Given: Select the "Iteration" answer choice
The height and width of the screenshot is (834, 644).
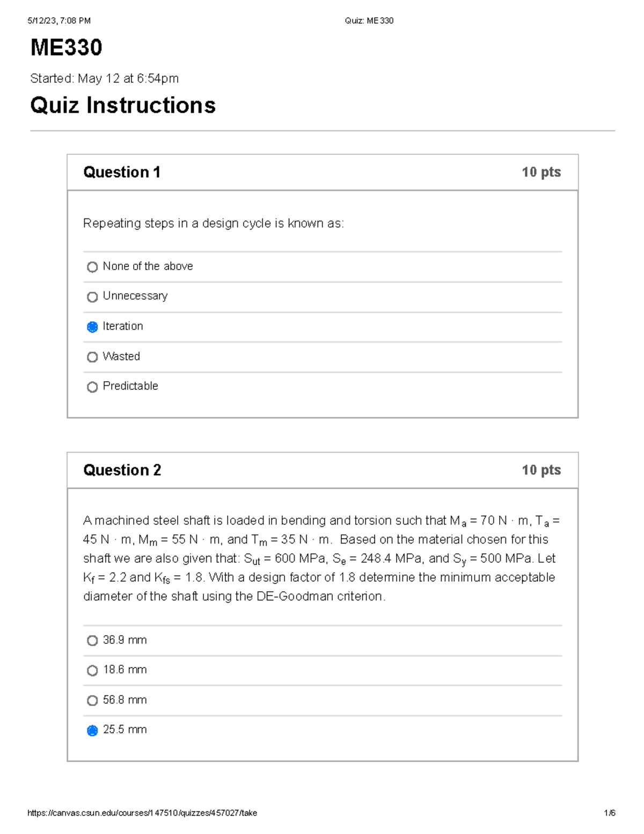Looking at the screenshot, I should 93,327.
